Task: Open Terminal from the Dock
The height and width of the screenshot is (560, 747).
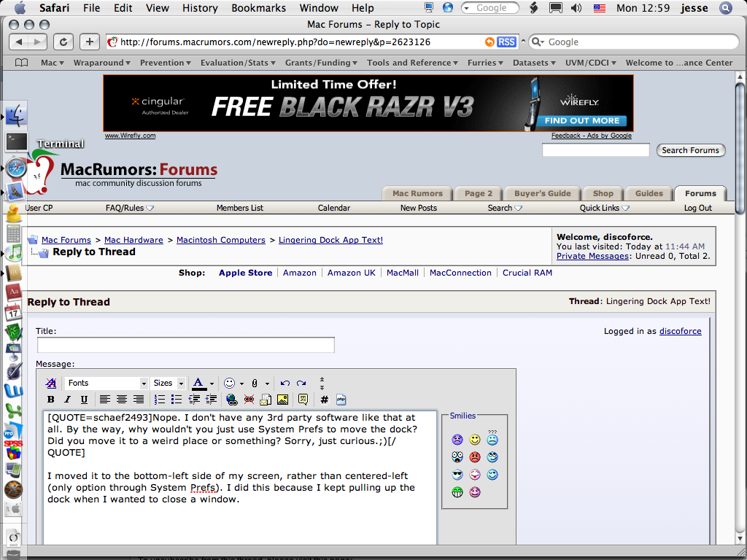Action: point(16,142)
